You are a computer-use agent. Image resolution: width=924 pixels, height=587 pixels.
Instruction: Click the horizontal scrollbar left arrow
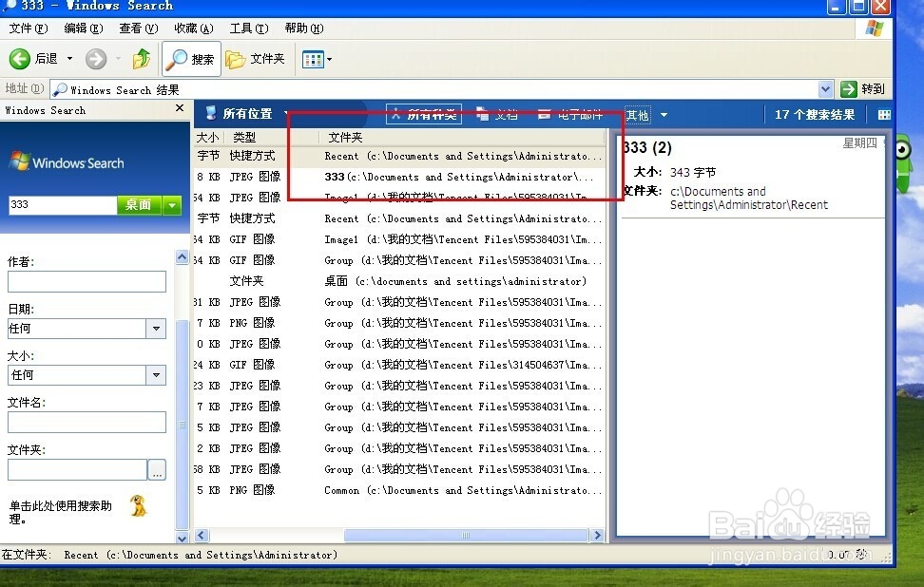[x=202, y=535]
